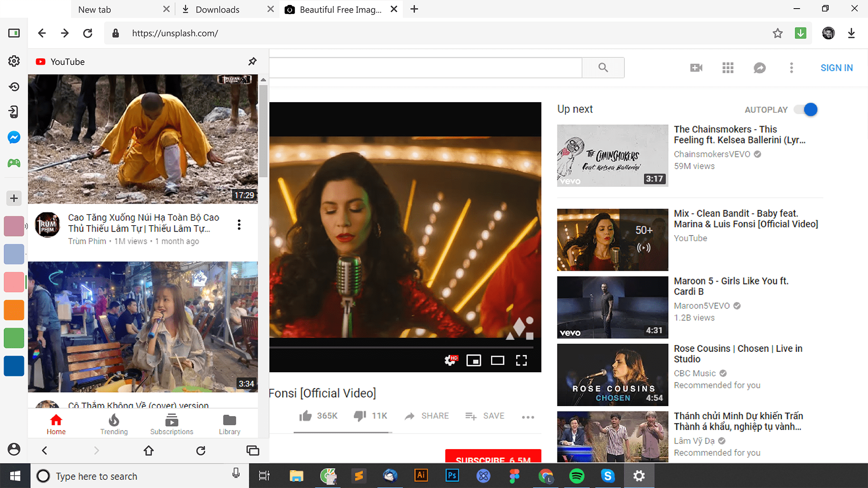This screenshot has width=868, height=488.
Task: Click the red SUBSCRIBE button
Action: 493,456
